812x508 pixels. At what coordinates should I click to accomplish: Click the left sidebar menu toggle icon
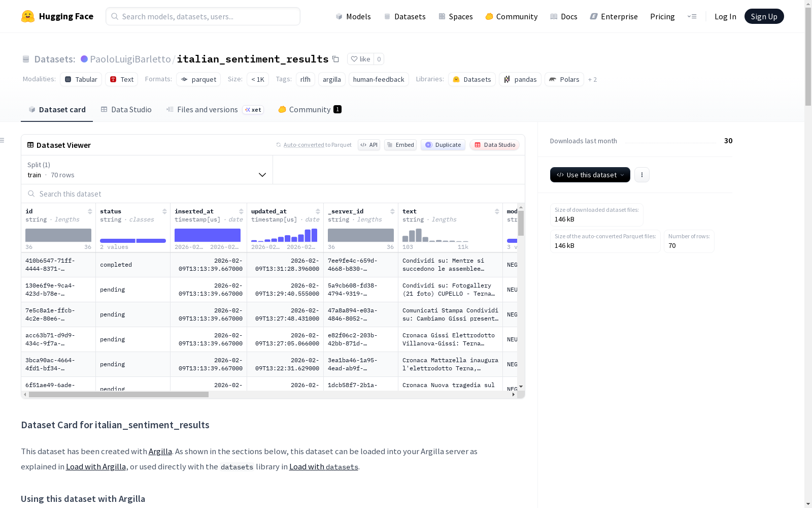3,140
